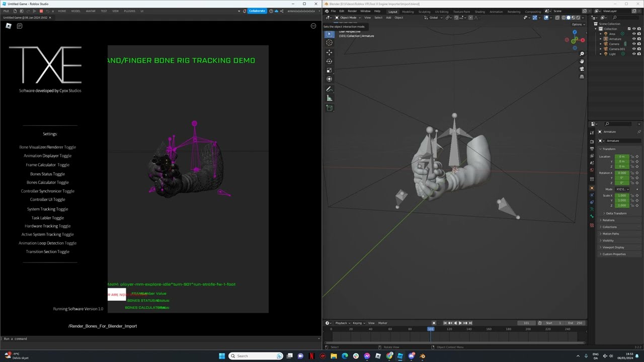Hide the Area light in the outliner
This screenshot has width=644, height=362.
coord(634,34)
